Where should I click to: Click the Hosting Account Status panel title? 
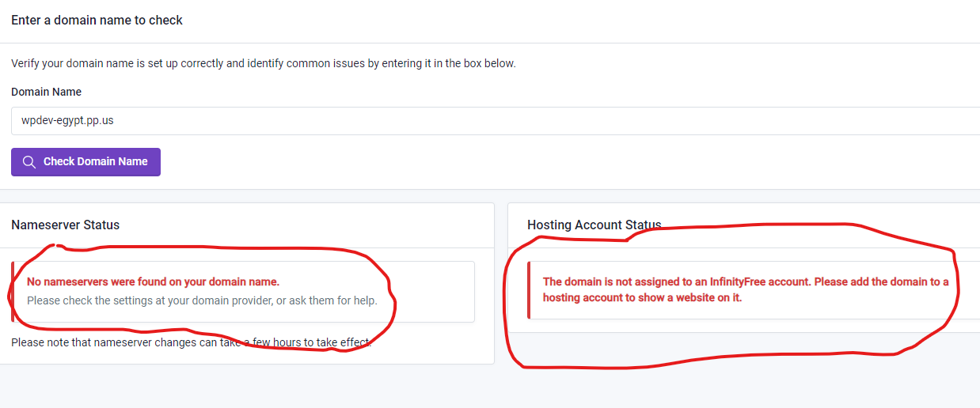coord(594,225)
